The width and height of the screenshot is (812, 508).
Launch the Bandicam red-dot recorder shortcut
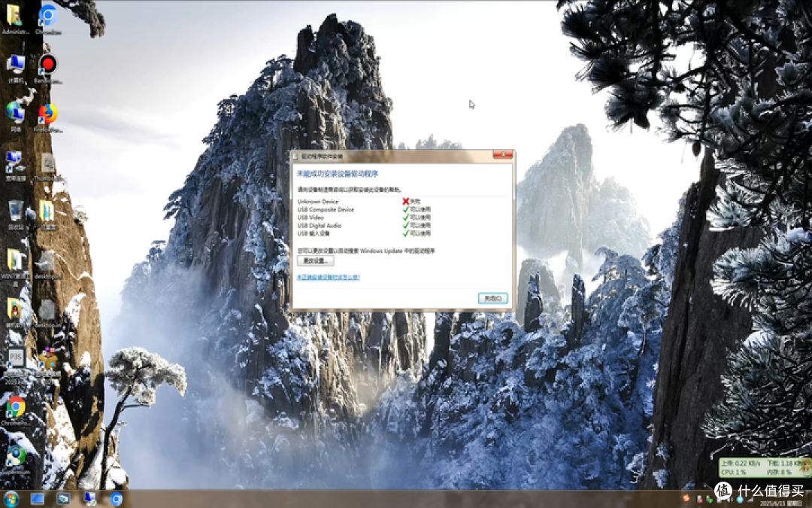coord(47,68)
